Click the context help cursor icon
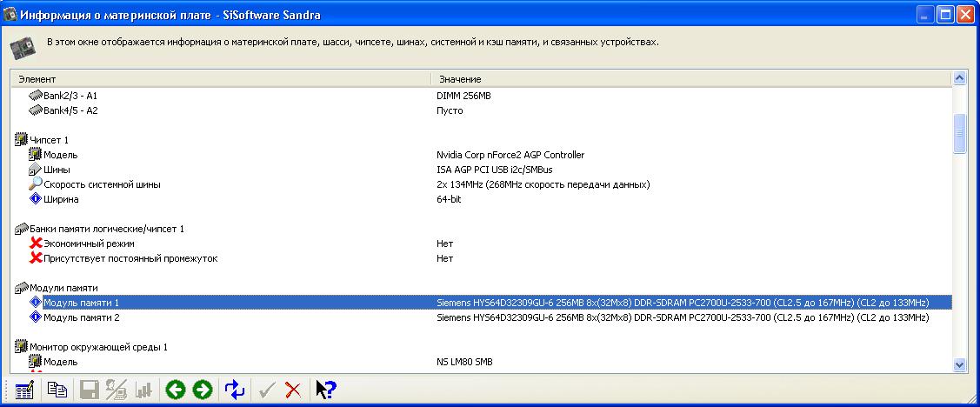980x407 pixels. tap(325, 390)
